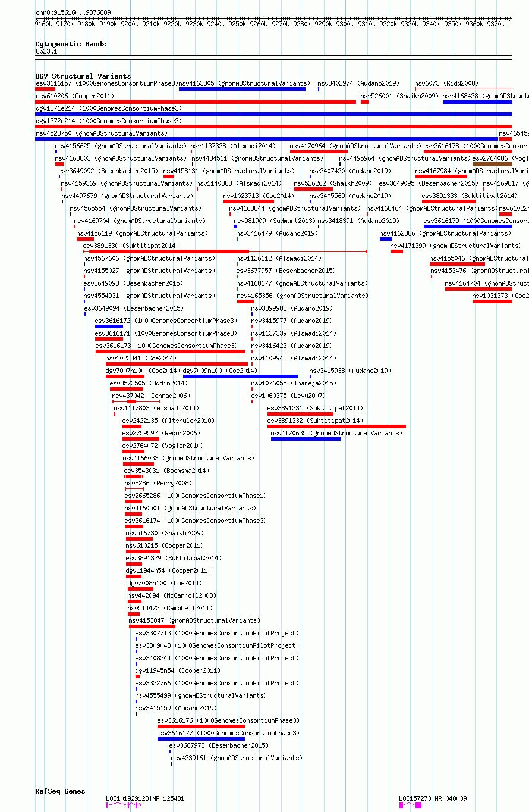Select the RefSeq Genes track heading
The image size is (529, 812).
(x=61, y=791)
